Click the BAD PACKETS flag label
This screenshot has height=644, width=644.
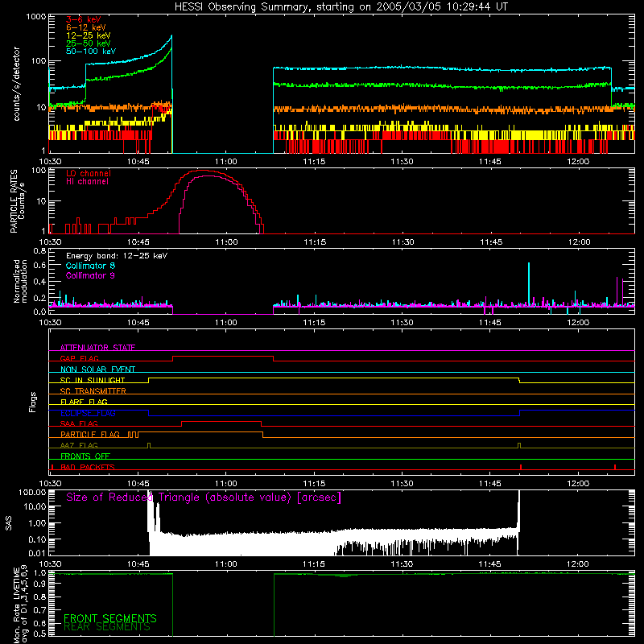(x=88, y=467)
